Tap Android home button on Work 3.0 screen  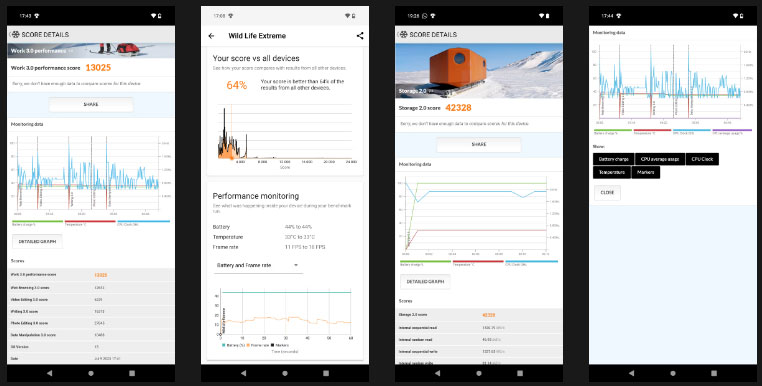click(x=91, y=373)
